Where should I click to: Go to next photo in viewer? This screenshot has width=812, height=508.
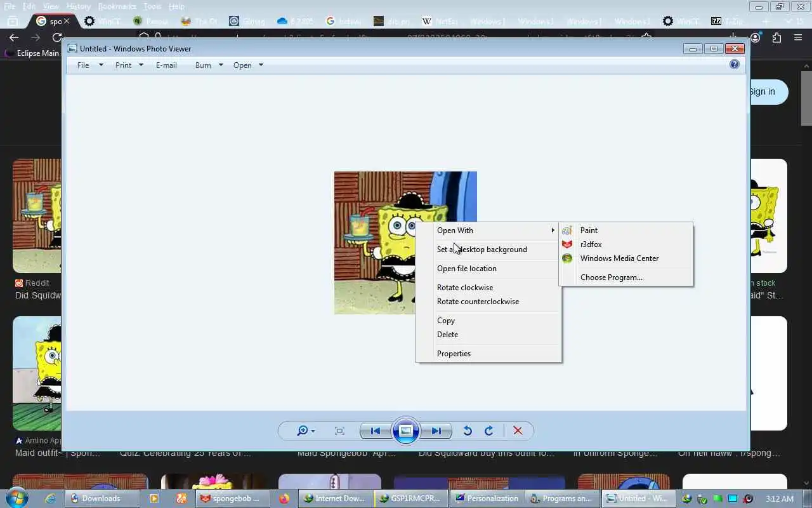(x=436, y=431)
